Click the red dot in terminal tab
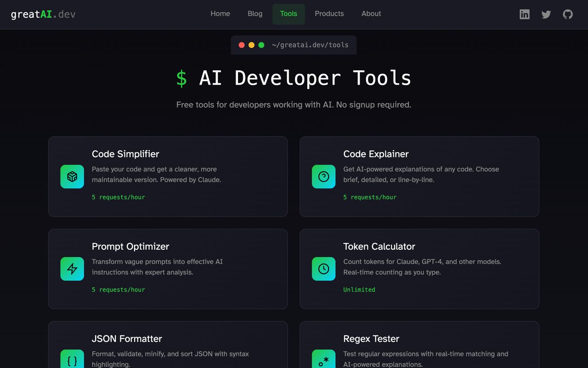Viewport: 588px width, 368px height. click(x=242, y=45)
